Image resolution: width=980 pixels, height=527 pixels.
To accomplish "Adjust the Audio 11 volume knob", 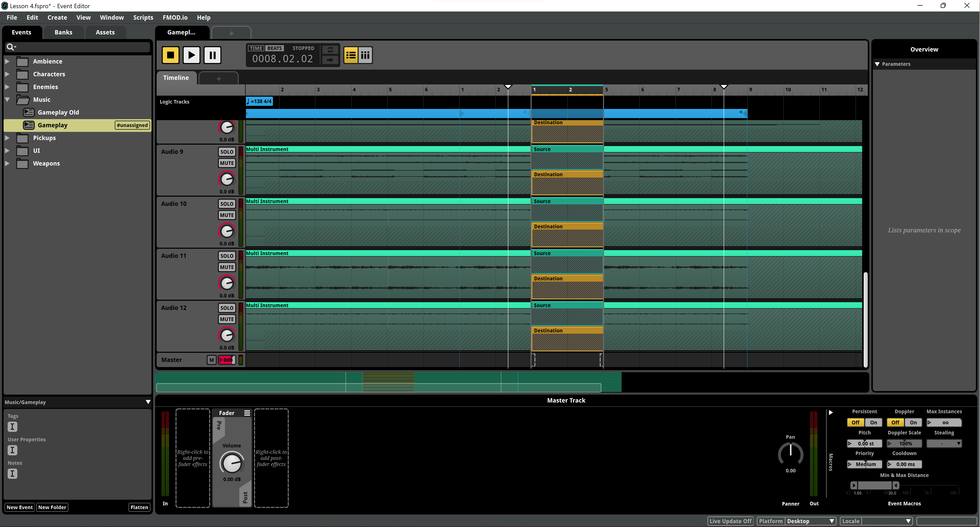I will [x=227, y=283].
